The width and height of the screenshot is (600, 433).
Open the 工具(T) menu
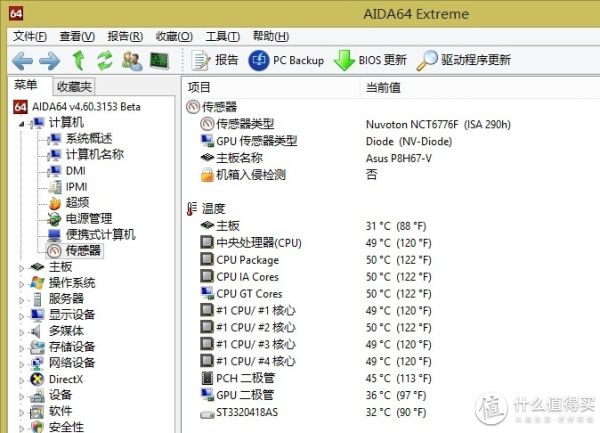[x=223, y=37]
